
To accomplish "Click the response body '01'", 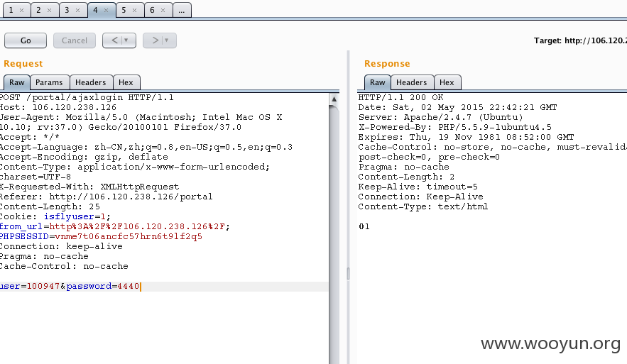I will [364, 226].
